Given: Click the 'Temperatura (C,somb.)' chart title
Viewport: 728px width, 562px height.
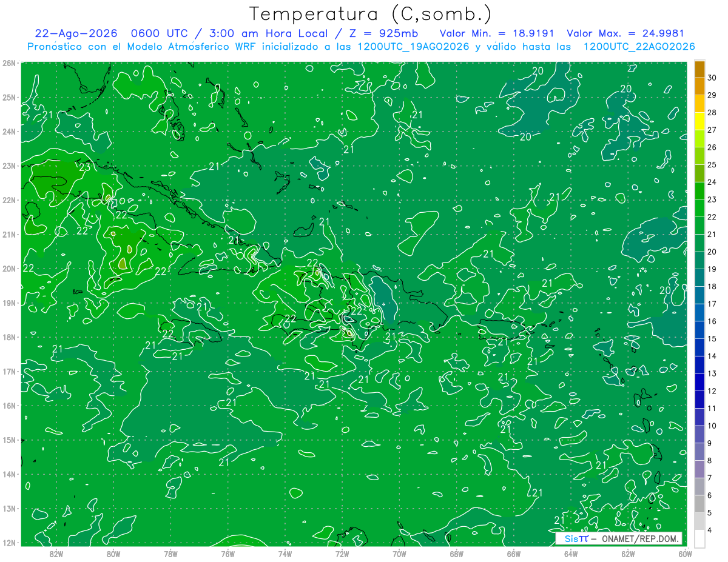Looking at the screenshot, I should (x=371, y=14).
